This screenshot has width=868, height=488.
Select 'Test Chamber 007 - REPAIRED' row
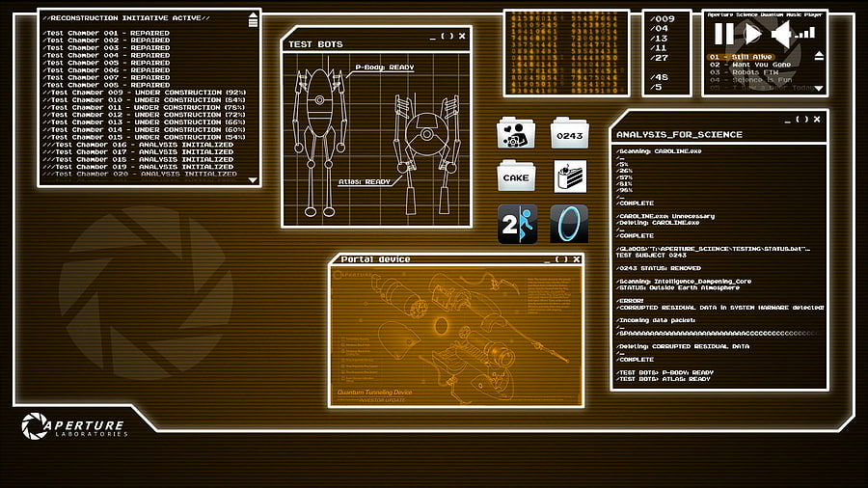(106, 77)
